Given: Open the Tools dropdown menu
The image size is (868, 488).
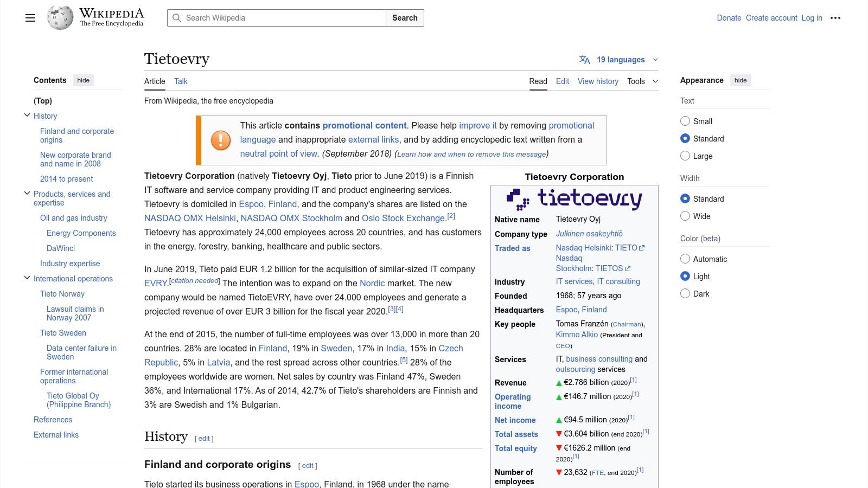Looking at the screenshot, I should tap(642, 81).
